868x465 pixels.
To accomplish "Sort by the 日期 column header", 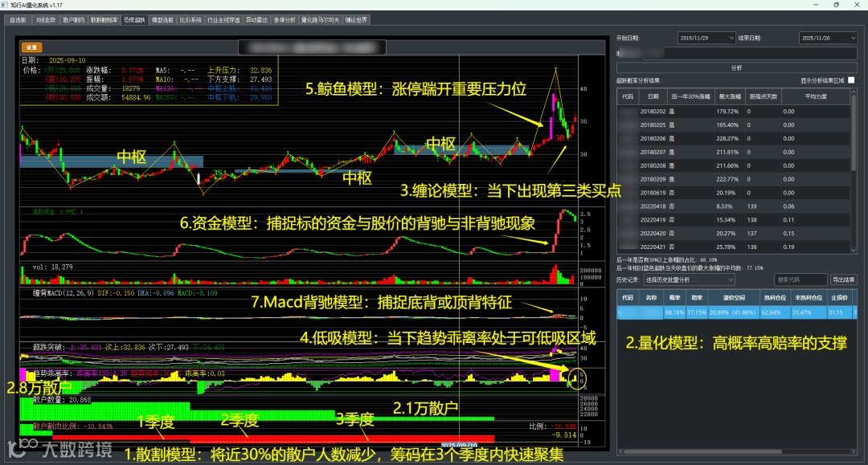I will tap(653, 96).
